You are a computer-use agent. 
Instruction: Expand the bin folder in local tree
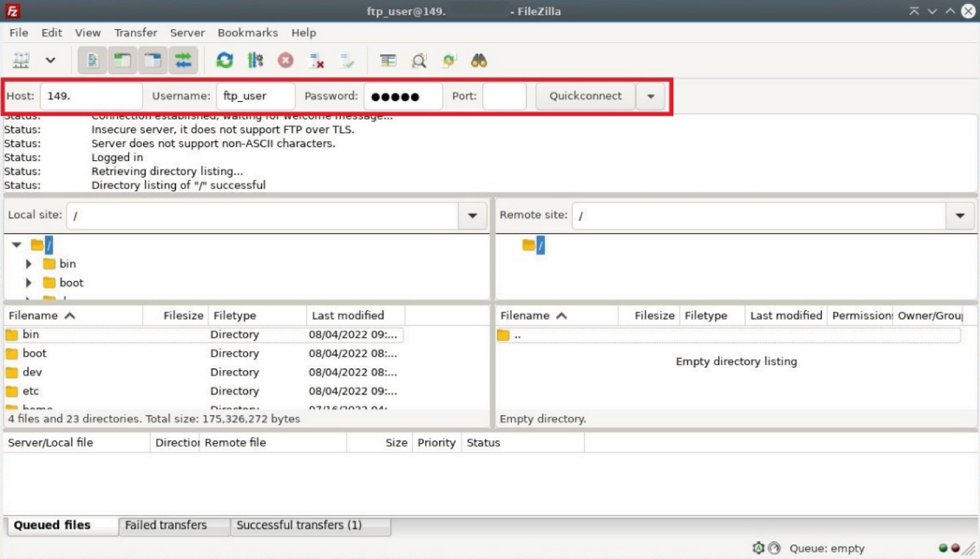[x=28, y=264]
